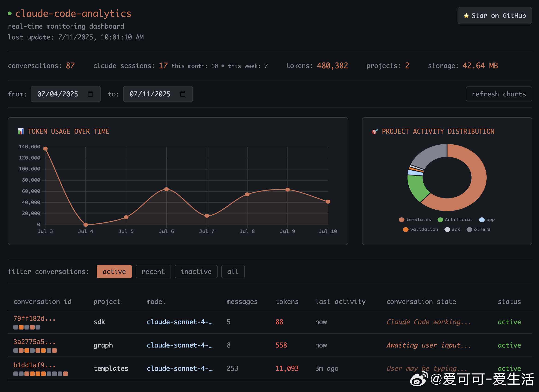Open conversation 3a2775a5...
Viewport: 539px width, 392px height.
pos(34,342)
